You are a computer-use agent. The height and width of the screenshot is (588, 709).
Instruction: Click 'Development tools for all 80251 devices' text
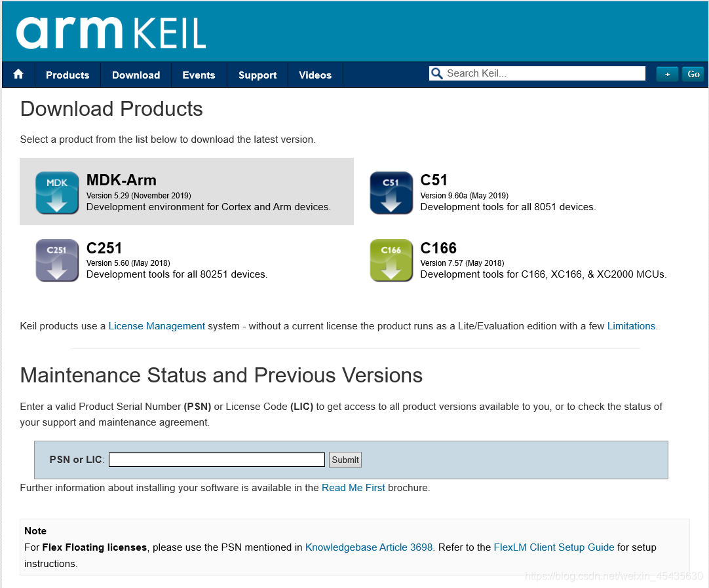(177, 274)
